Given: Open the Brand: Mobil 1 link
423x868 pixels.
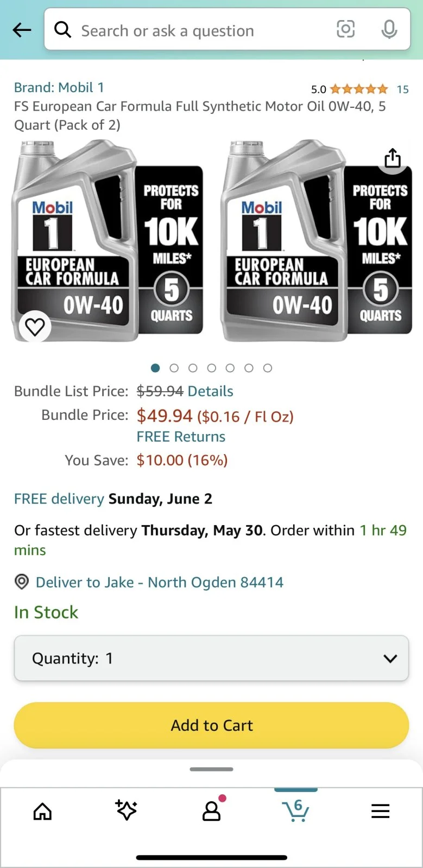Looking at the screenshot, I should tap(59, 87).
